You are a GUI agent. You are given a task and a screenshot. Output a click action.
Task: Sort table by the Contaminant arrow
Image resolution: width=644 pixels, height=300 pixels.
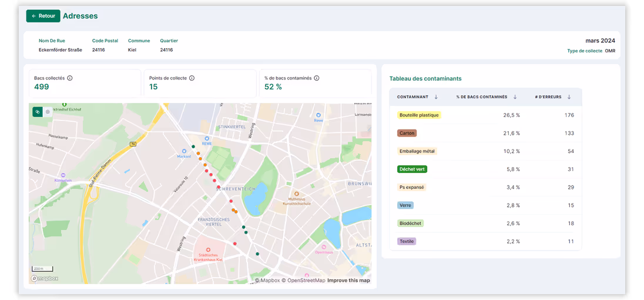point(436,97)
